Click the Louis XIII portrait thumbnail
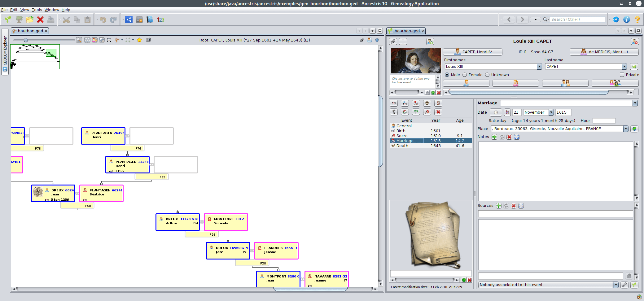This screenshot has height=301, width=644. [x=416, y=61]
